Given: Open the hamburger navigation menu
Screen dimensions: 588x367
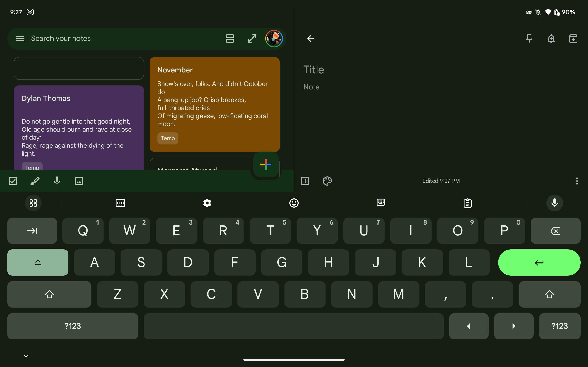Looking at the screenshot, I should [x=20, y=38].
